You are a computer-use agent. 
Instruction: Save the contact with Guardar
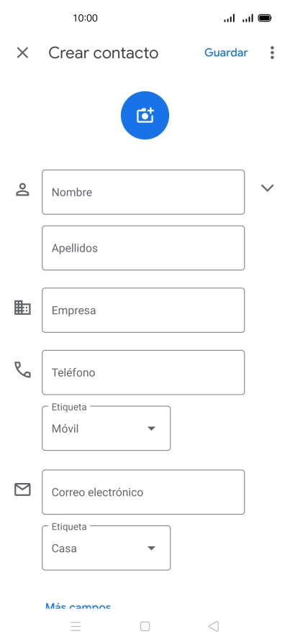coord(226,52)
